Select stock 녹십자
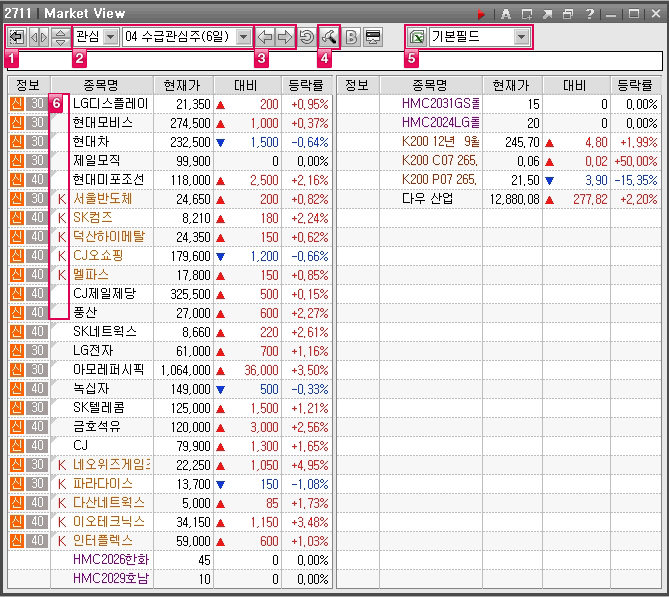 click(91, 389)
